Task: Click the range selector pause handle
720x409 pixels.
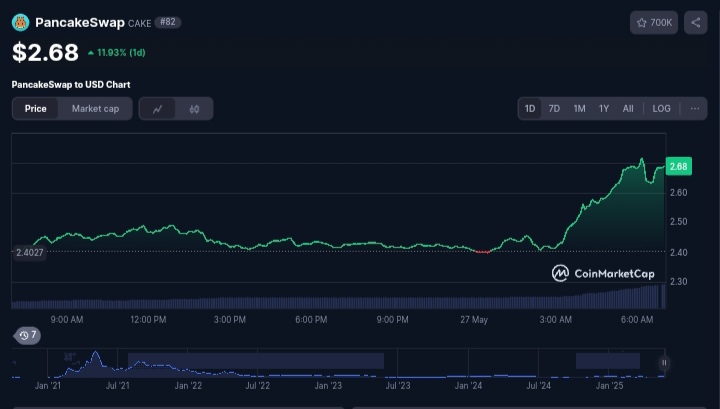Action: coord(664,363)
